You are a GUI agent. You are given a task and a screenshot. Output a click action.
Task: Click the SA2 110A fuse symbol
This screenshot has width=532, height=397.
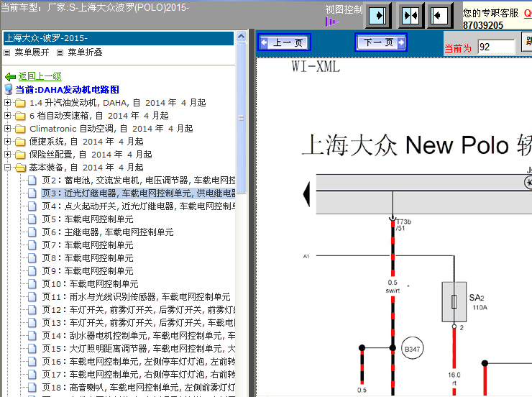tap(454, 301)
